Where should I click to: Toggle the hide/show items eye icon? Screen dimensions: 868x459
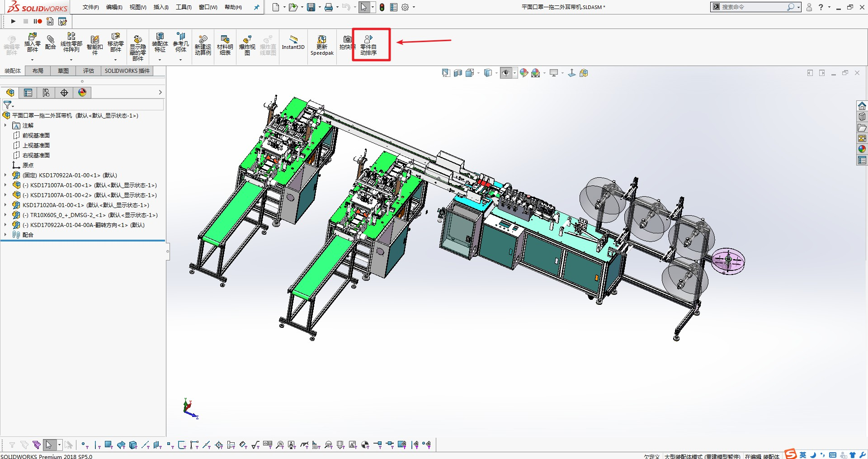(x=506, y=73)
